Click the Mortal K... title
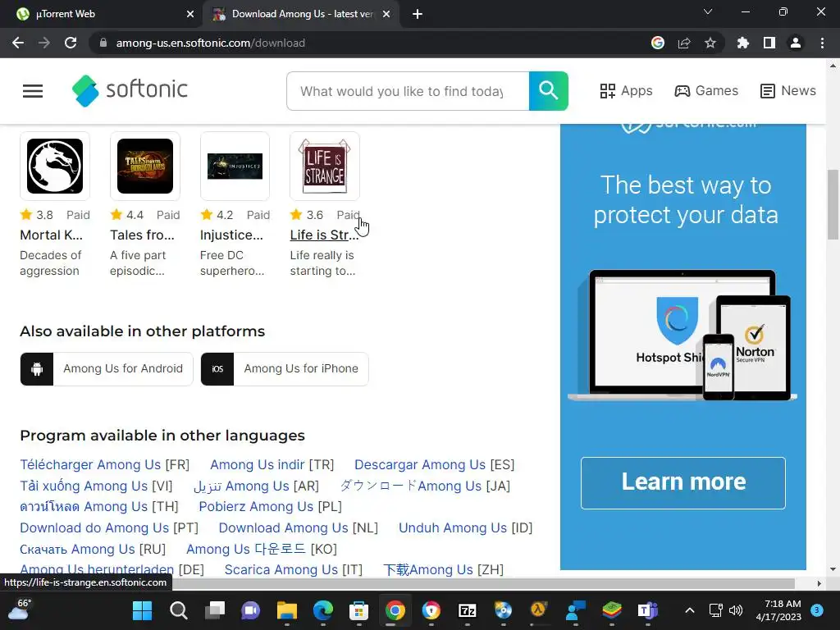Viewport: 840px width, 630px height. click(52, 235)
